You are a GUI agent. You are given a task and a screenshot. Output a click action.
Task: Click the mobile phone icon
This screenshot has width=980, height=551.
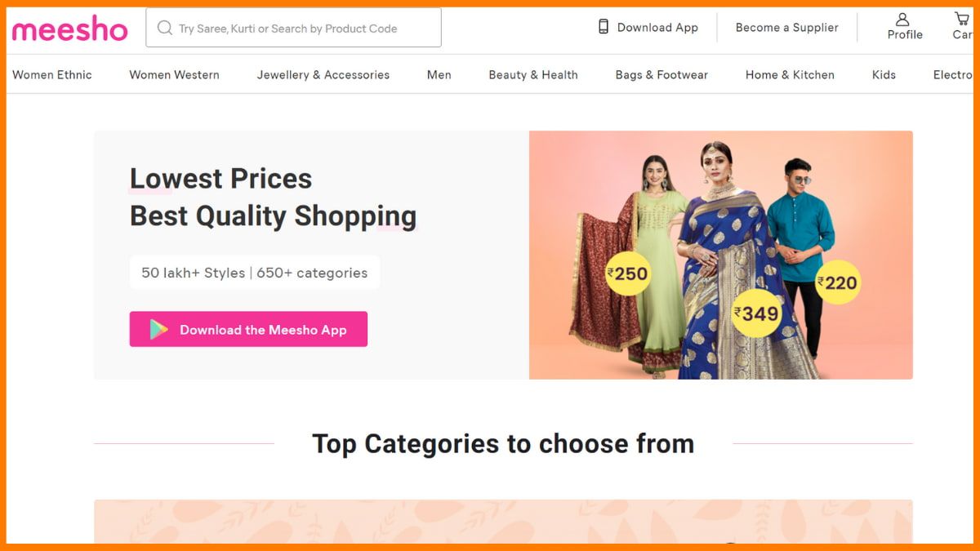pos(604,27)
